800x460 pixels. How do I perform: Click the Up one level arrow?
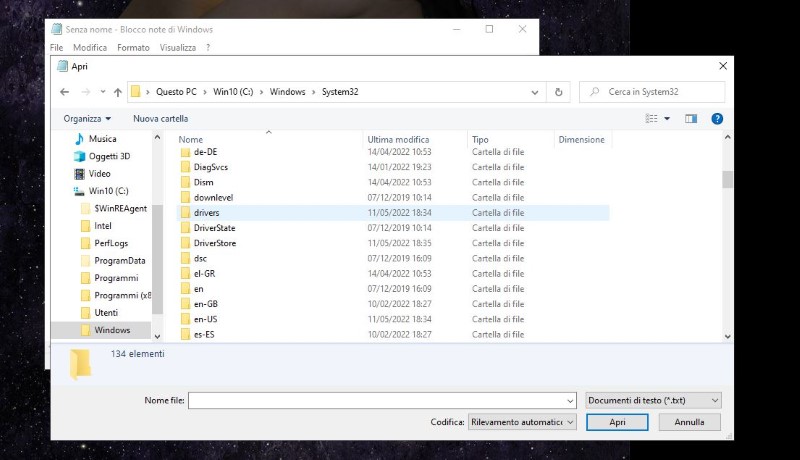[x=117, y=92]
